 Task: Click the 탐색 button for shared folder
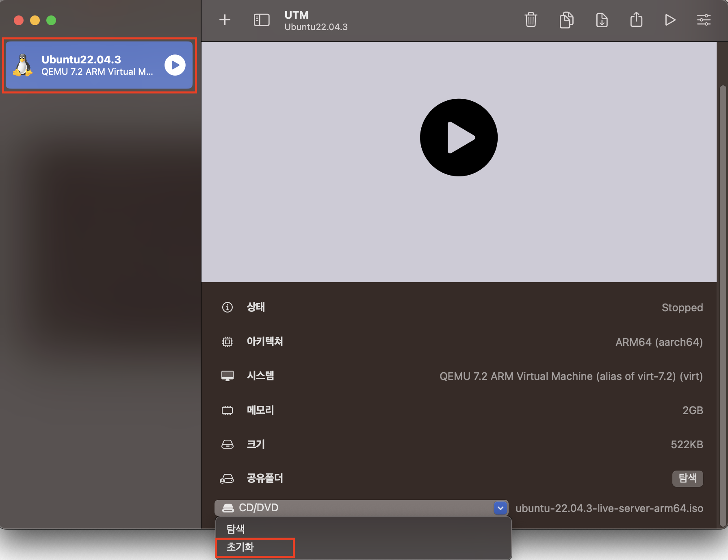click(687, 478)
